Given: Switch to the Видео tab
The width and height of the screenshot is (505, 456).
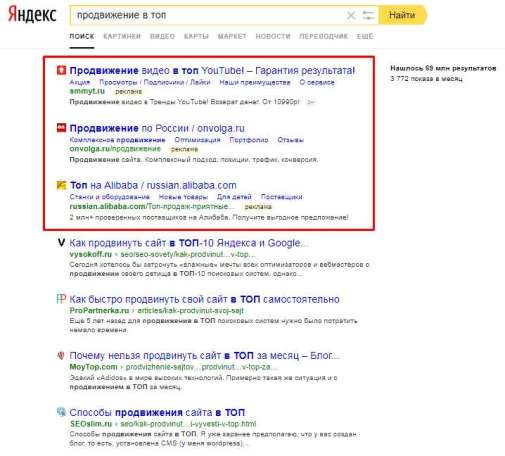Looking at the screenshot, I should click(x=162, y=36).
